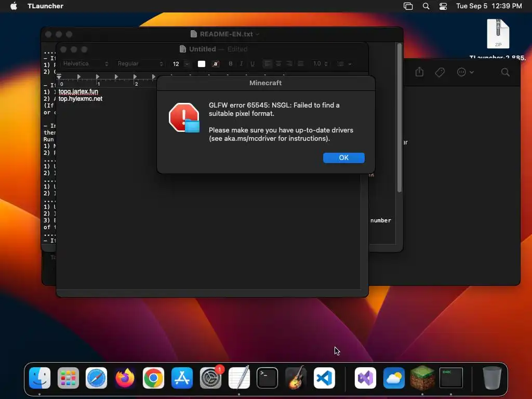
Task: Open the App Store from the Dock
Action: (x=182, y=378)
